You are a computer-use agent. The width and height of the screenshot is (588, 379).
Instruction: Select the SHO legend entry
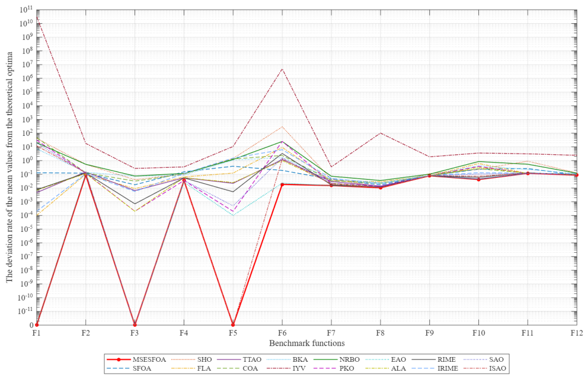(x=204, y=359)
